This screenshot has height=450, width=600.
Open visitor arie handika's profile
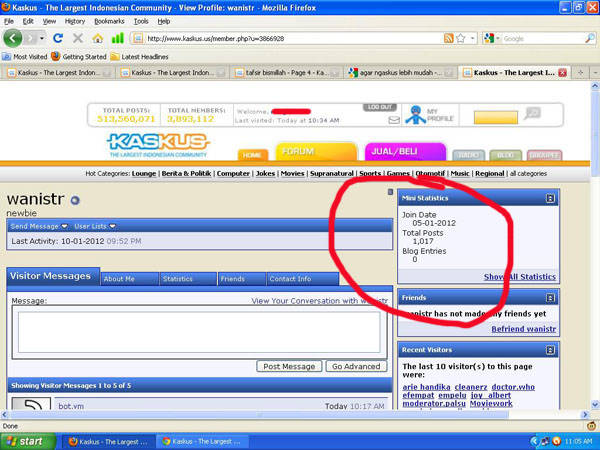pyautogui.click(x=426, y=387)
